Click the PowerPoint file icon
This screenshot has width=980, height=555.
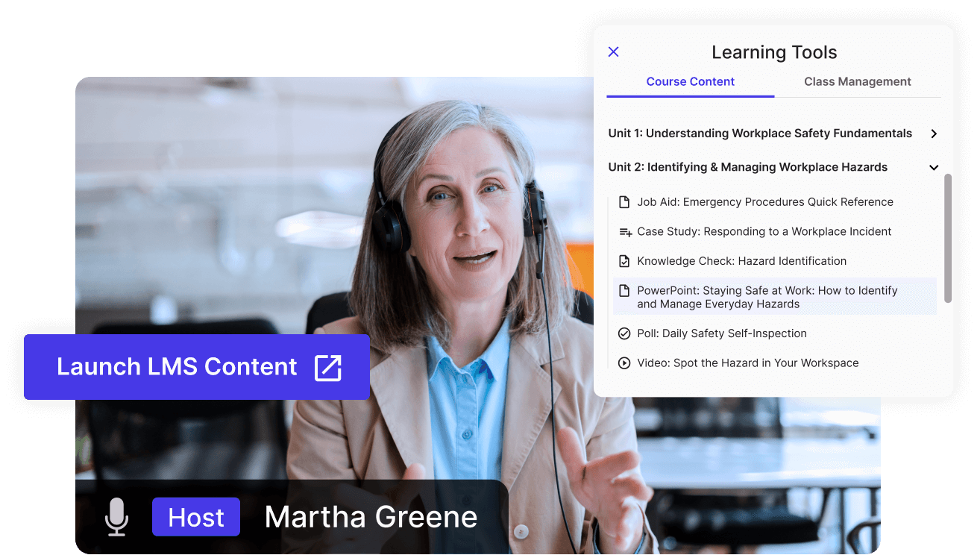click(624, 291)
